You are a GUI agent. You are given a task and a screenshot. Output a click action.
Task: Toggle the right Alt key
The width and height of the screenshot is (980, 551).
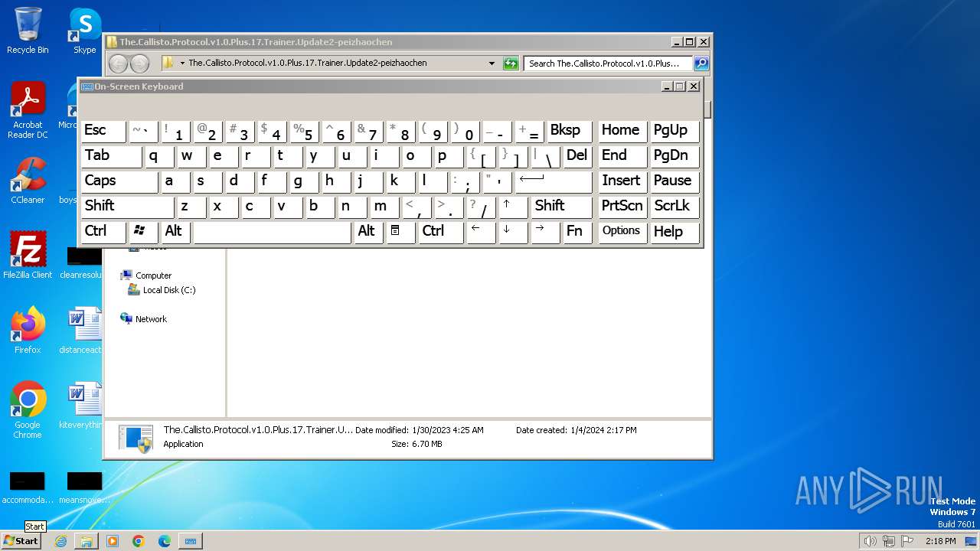point(368,232)
